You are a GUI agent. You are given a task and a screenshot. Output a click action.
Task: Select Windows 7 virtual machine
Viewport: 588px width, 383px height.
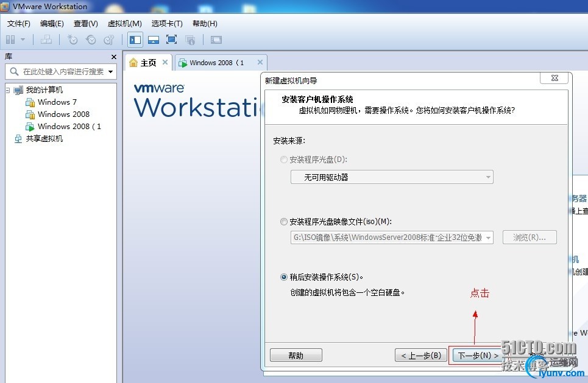pos(57,102)
